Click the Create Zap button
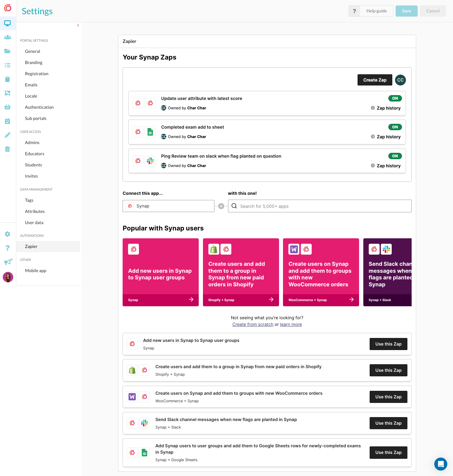Viewport: 453px width, 476px height. tap(374, 80)
